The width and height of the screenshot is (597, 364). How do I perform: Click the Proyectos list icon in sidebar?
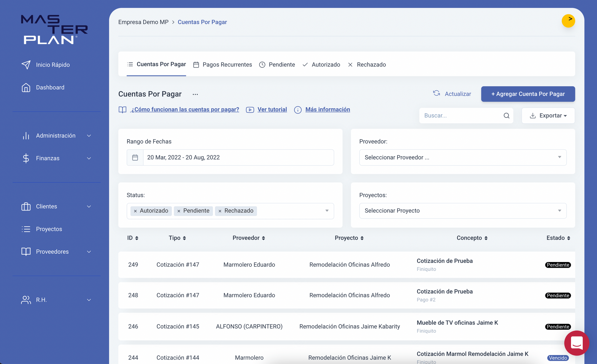pos(26,229)
